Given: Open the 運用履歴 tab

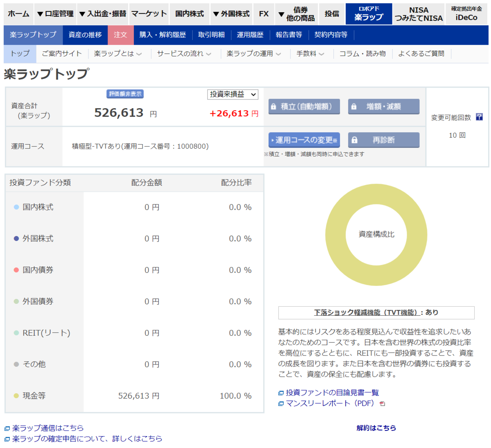Looking at the screenshot, I should point(250,35).
